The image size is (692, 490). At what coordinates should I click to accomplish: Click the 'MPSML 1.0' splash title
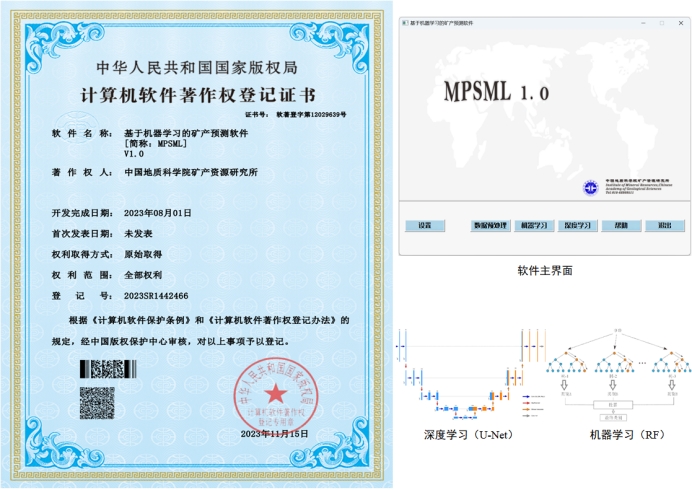496,92
